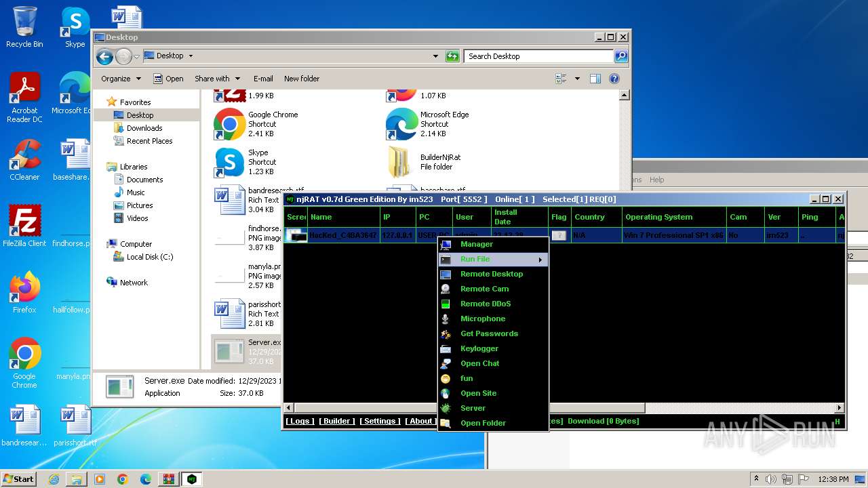
Task: Sort by the Operating System column header
Action: (673, 217)
